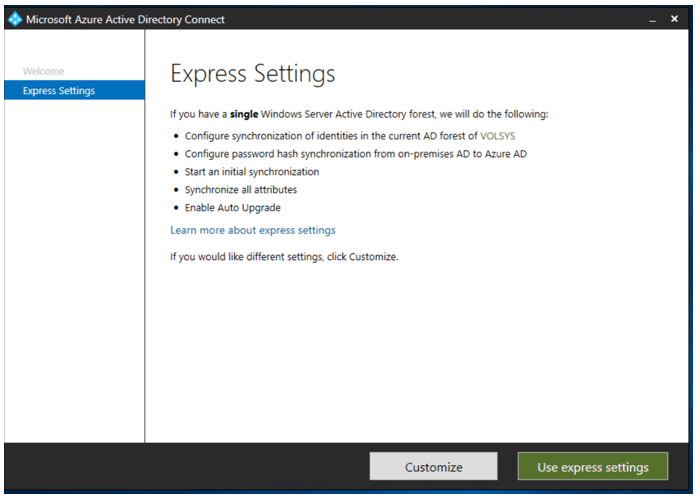Click the dark footer bar left of Customize
The width and height of the screenshot is (700, 500).
point(180,466)
